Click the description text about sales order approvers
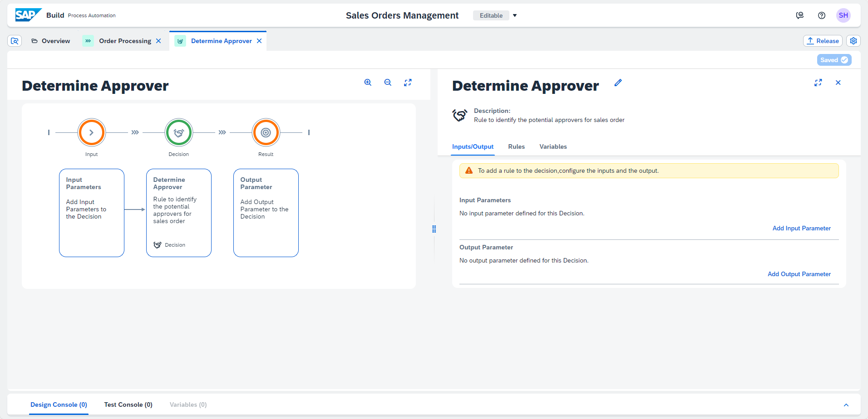The height and width of the screenshot is (419, 868). (x=549, y=120)
